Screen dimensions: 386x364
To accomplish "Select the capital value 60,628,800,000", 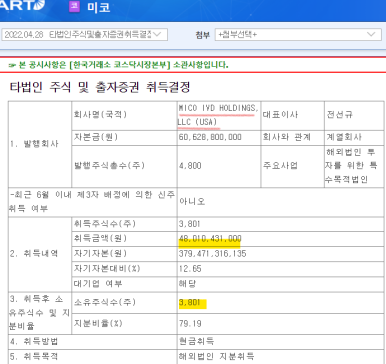I will click(x=210, y=137).
